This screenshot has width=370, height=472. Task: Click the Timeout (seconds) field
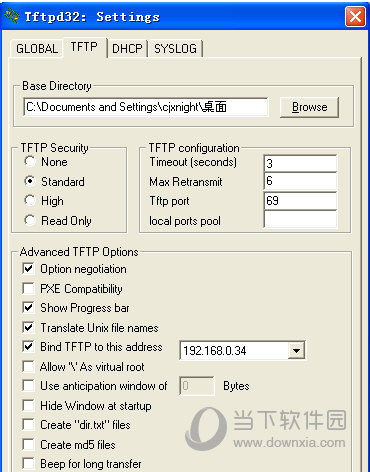pyautogui.click(x=300, y=163)
